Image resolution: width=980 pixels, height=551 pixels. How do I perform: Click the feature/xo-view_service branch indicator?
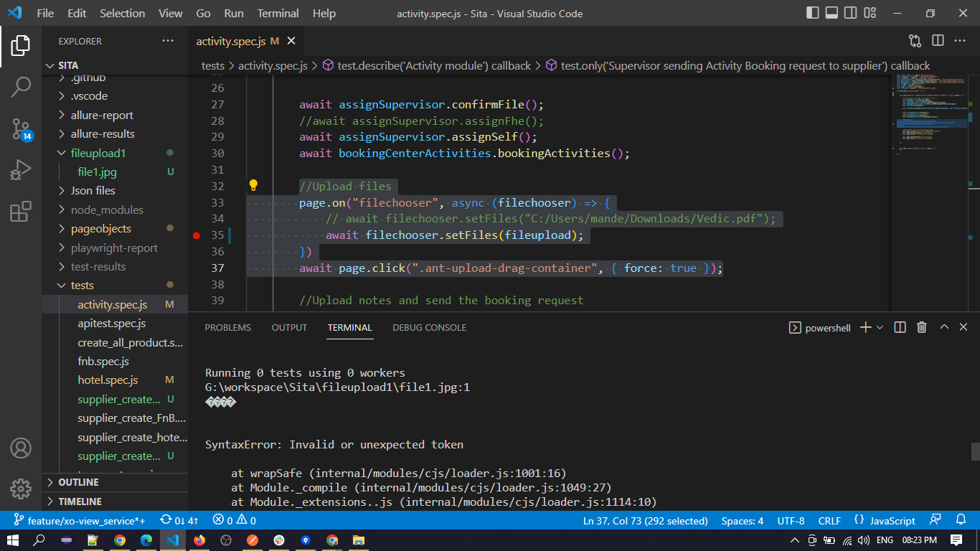[72, 520]
